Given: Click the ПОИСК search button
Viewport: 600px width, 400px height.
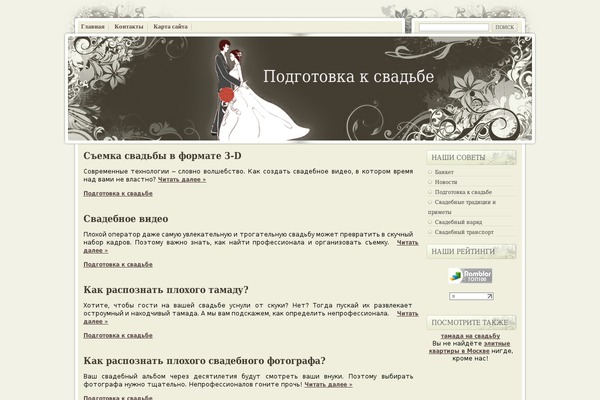Looking at the screenshot, I should point(504,27).
